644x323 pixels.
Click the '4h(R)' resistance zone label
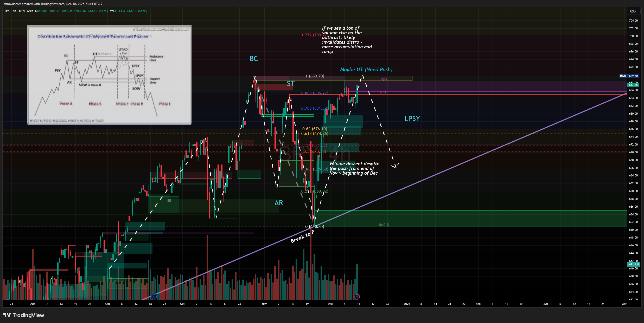pos(384,93)
